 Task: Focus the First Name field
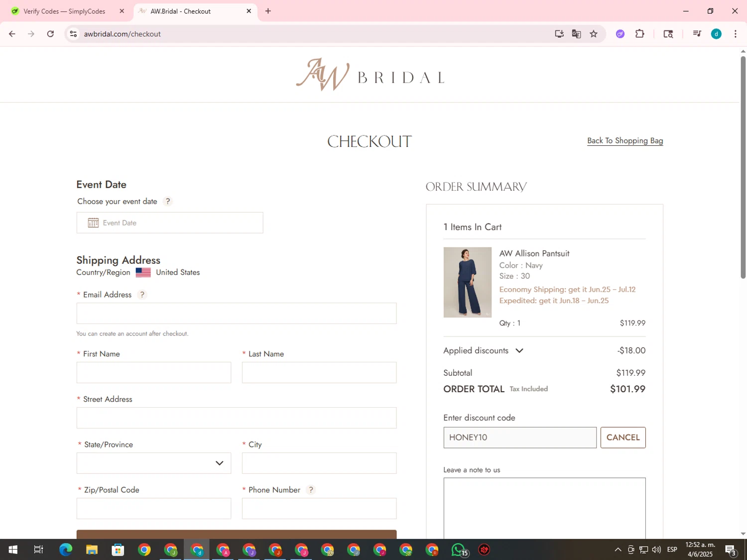(x=154, y=372)
